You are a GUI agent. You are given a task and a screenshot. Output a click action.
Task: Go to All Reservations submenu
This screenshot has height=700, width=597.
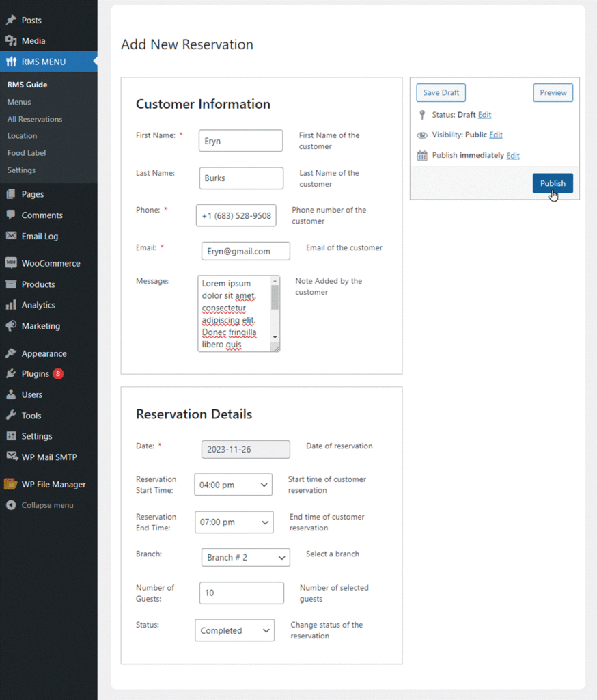[x=35, y=119]
